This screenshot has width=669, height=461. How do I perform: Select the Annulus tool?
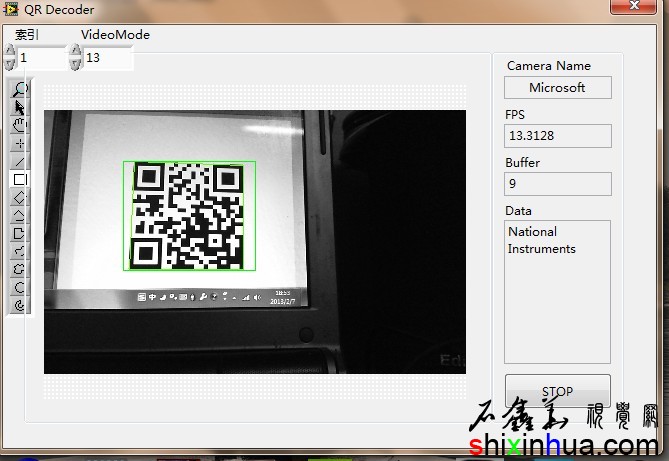tap(19, 305)
